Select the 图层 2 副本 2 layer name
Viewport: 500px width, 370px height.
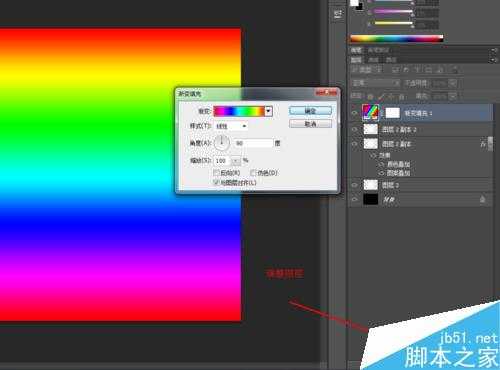coord(399,130)
